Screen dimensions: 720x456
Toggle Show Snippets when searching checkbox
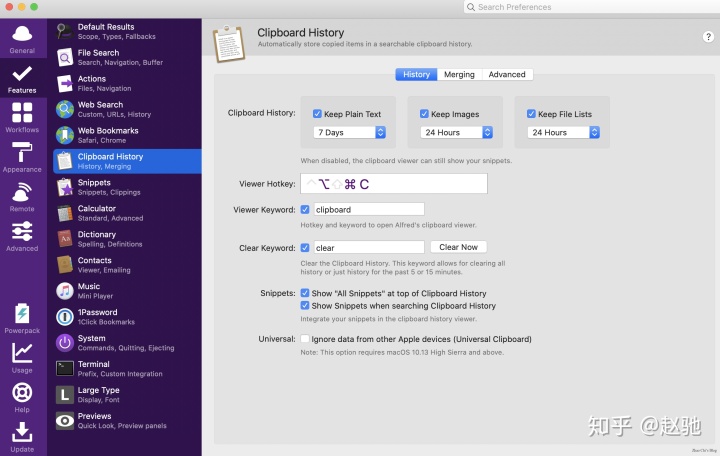(304, 305)
